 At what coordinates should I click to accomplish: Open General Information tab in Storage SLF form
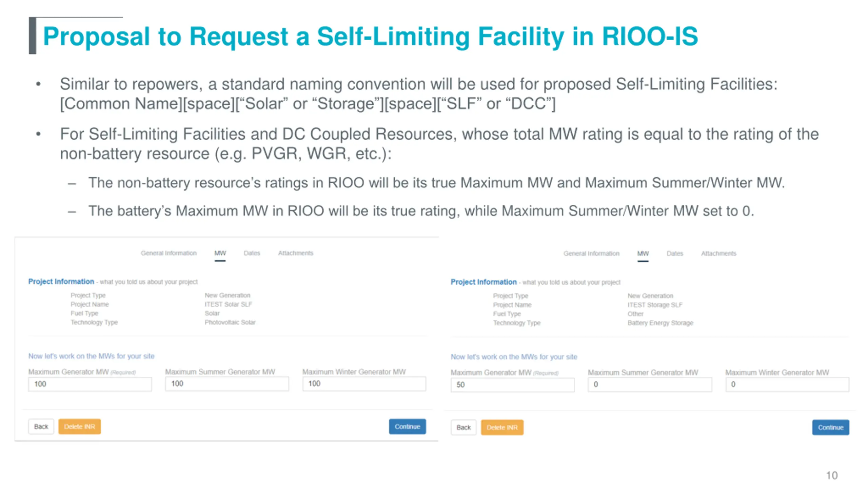[x=591, y=253]
